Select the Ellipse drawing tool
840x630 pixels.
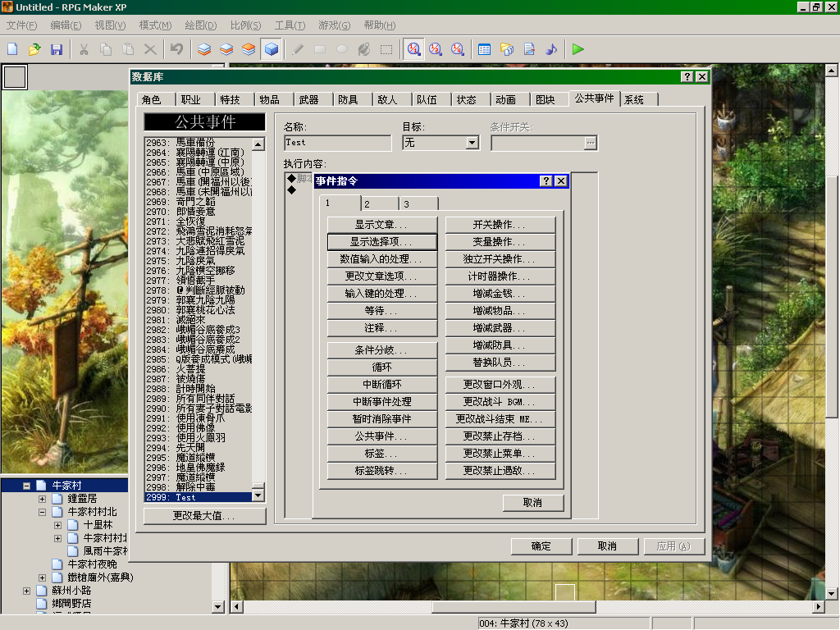pos(342,49)
